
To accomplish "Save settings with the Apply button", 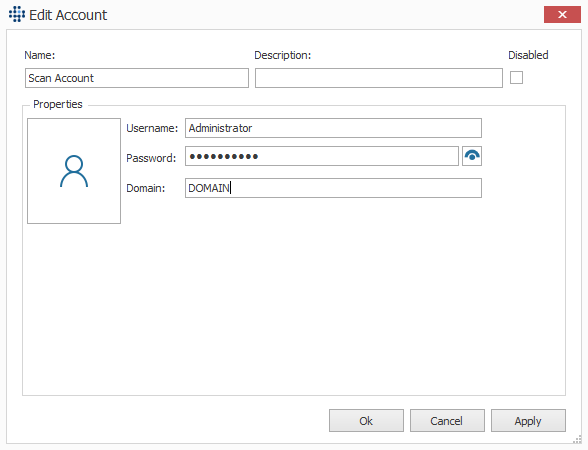I will (528, 421).
